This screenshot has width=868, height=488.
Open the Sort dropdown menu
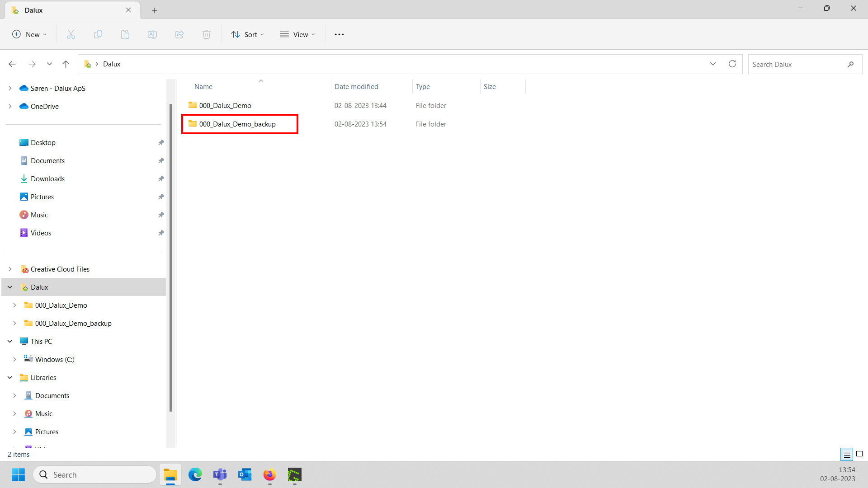(x=248, y=34)
